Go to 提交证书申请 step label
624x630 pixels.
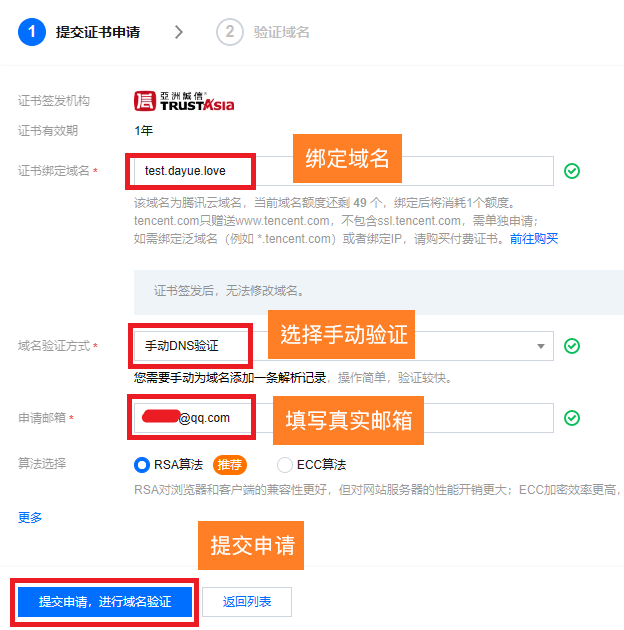(x=98, y=32)
